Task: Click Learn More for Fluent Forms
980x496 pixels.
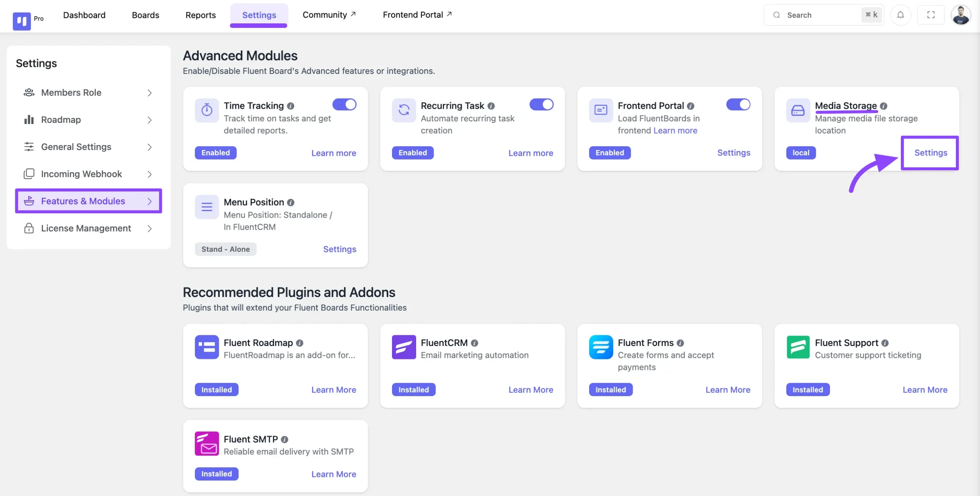Action: coord(728,390)
